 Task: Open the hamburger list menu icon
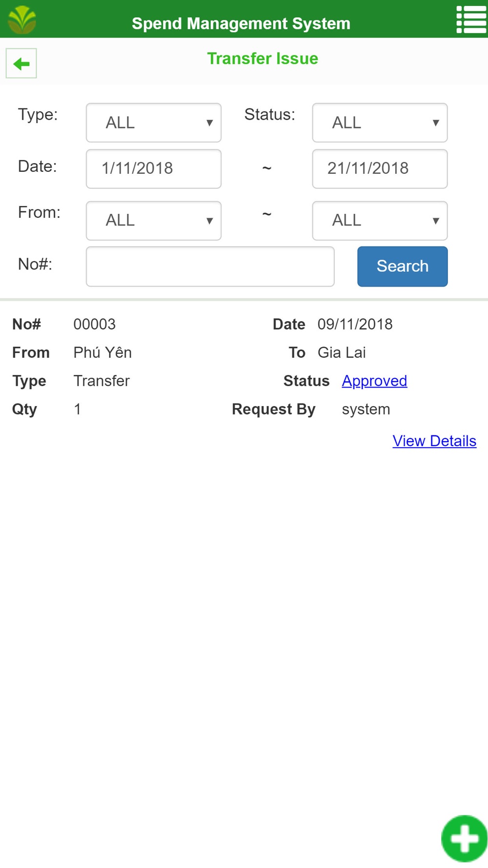(x=471, y=20)
